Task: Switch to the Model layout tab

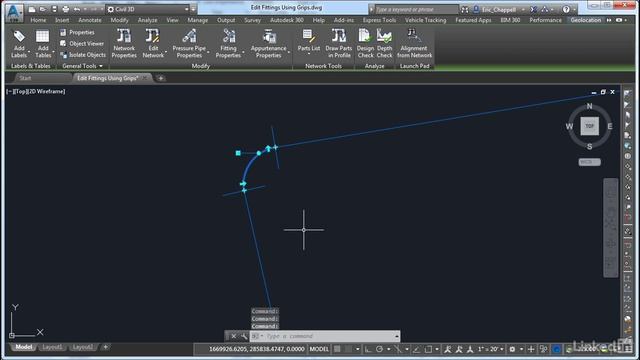Action: coord(23,347)
